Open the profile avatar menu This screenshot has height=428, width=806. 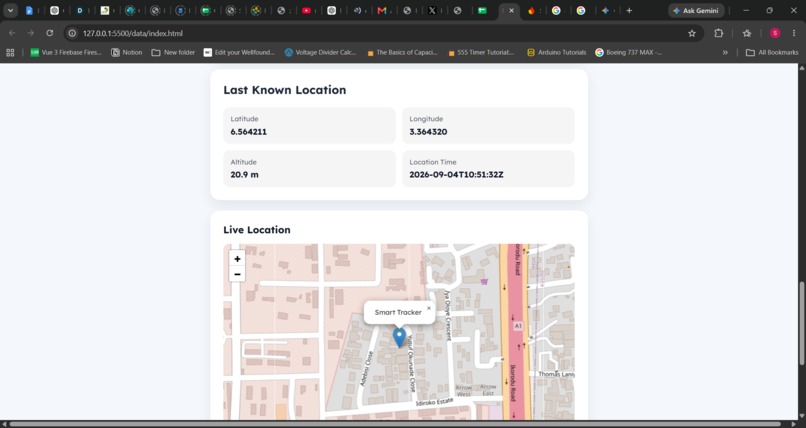(775, 33)
